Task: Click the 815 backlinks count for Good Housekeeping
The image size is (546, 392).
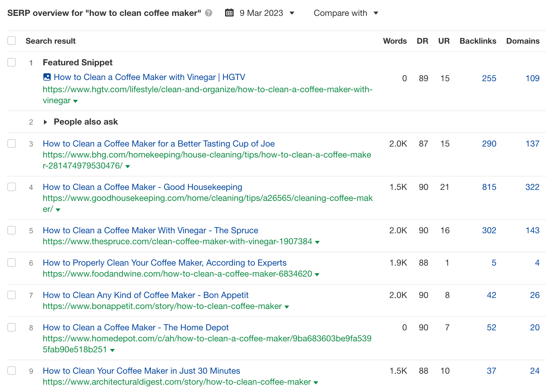Action: [x=489, y=187]
